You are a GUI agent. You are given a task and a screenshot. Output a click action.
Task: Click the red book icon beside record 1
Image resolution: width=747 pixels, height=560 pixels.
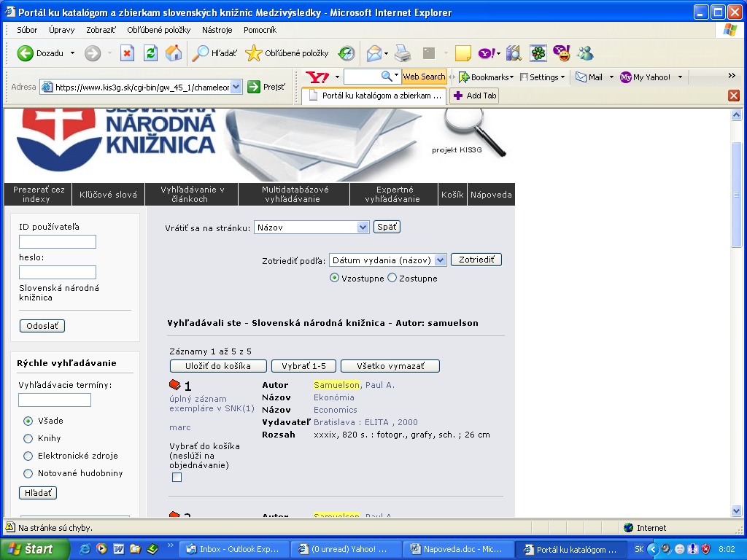click(x=175, y=385)
